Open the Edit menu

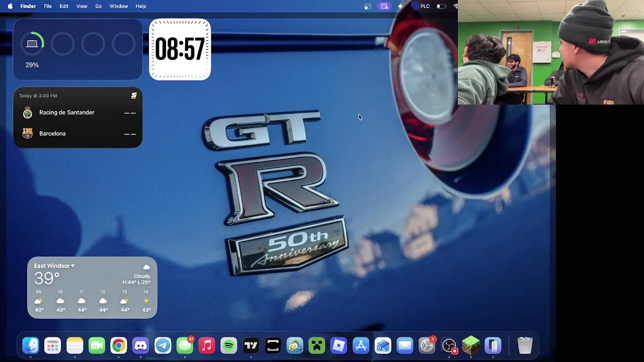[x=64, y=6]
